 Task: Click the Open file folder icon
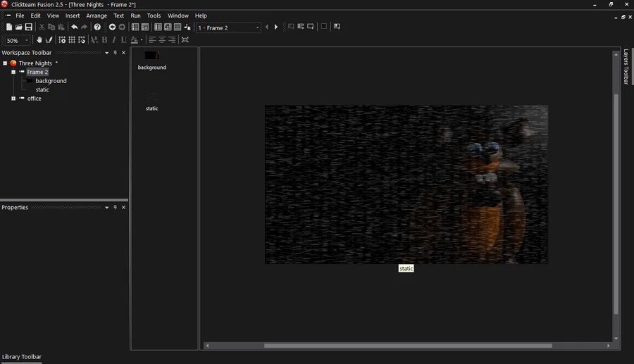tap(18, 27)
